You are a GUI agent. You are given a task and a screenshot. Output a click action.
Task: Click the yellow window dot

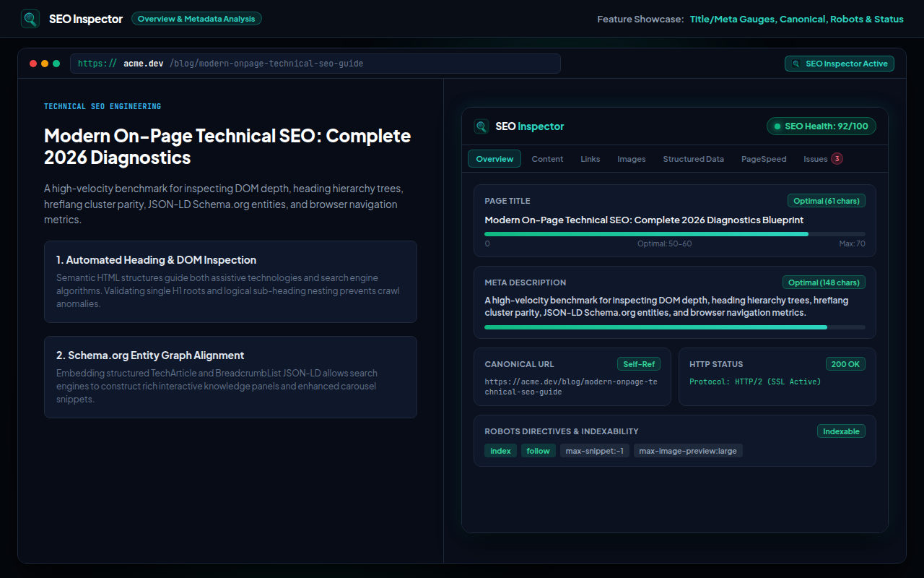point(45,64)
